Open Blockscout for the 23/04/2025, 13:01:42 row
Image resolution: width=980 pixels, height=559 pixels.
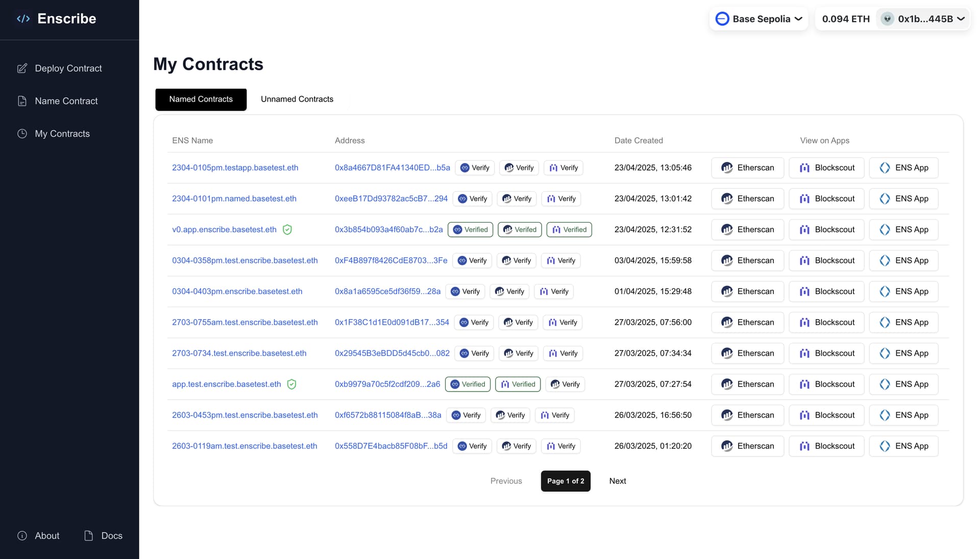tap(826, 199)
